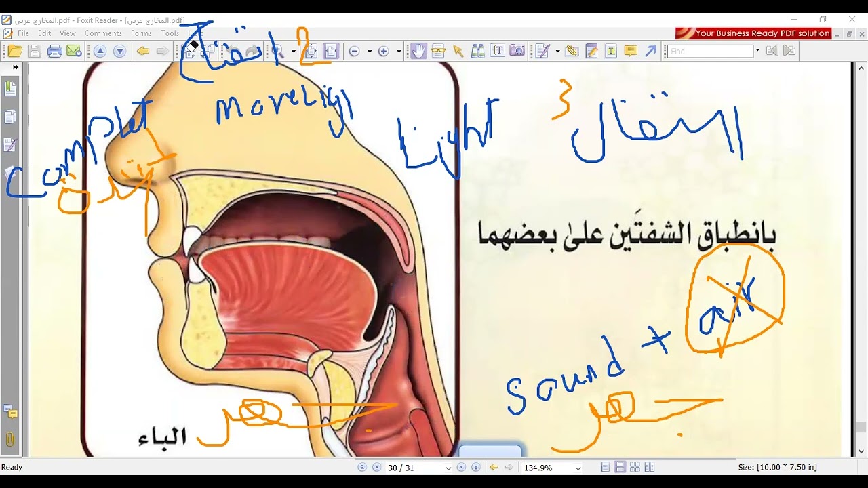868x488 pixels.
Task: Open the Find options dropdown
Action: click(x=757, y=51)
